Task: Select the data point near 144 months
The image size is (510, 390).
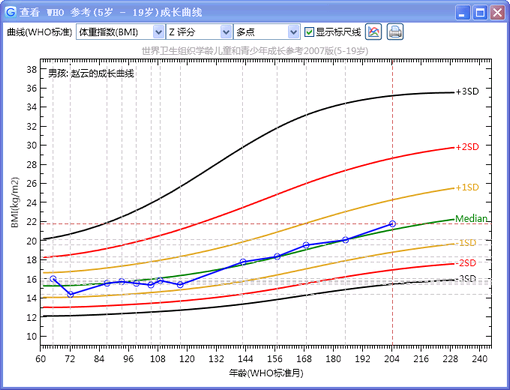Action: click(x=243, y=262)
